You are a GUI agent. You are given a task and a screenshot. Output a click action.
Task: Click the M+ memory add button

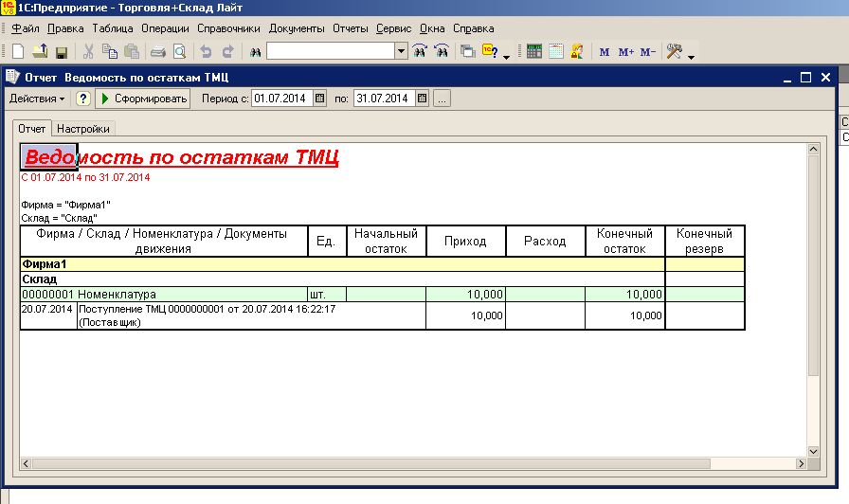[626, 52]
